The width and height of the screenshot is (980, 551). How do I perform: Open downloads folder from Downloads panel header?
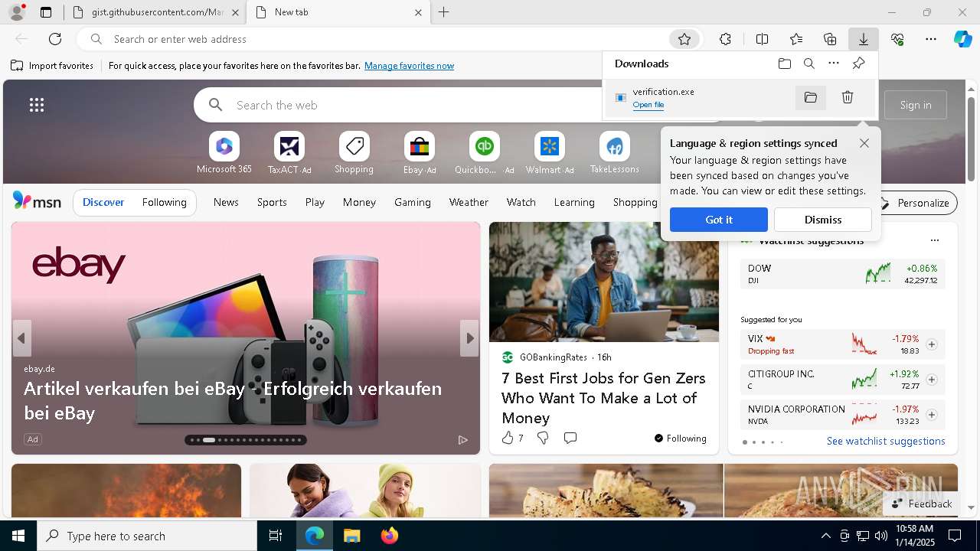click(785, 64)
